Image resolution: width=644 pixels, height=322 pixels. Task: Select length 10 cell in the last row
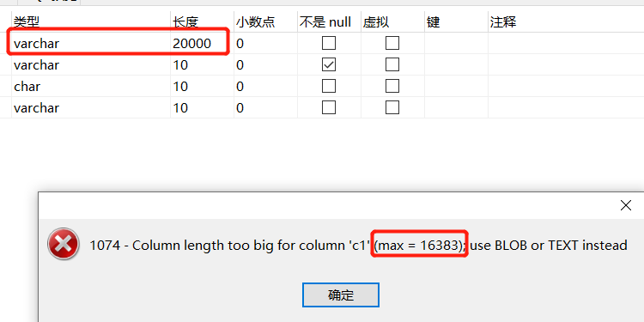(202, 107)
